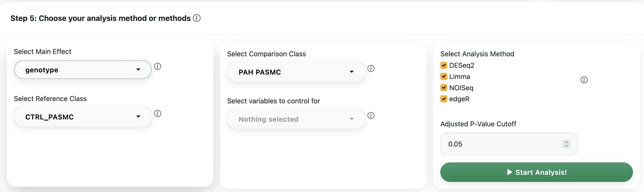644x192 pixels.
Task: Open the CTRL_PASMC reference class dropdown
Action: (82, 117)
